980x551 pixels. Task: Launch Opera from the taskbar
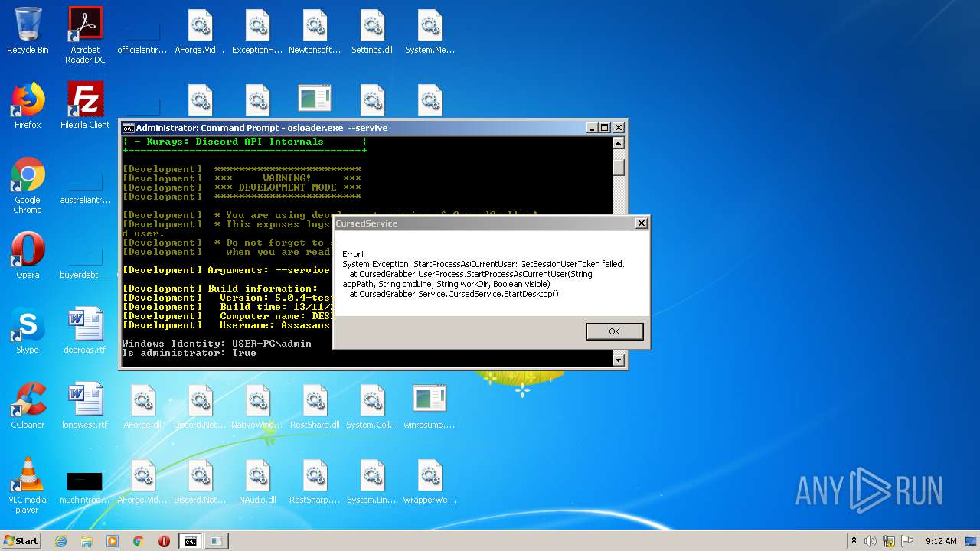click(x=164, y=541)
